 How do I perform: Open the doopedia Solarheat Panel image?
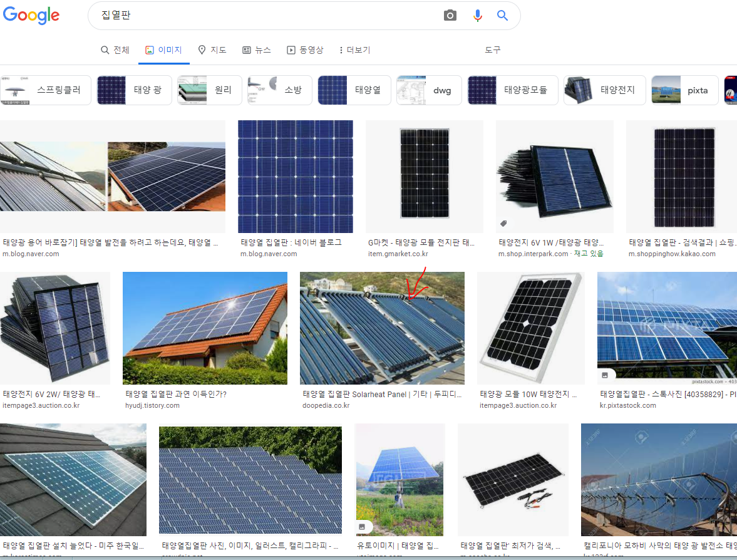point(382,328)
